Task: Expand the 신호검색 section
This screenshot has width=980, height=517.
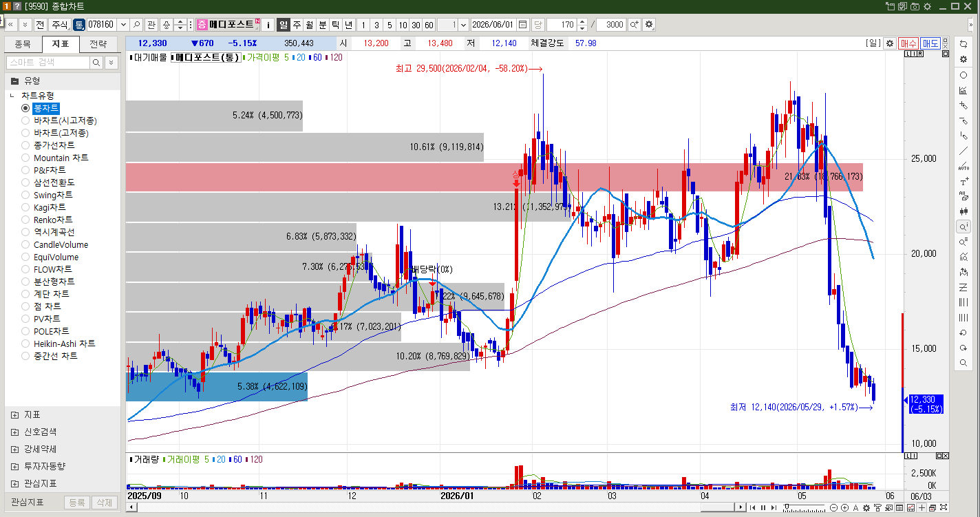Action: 14,432
